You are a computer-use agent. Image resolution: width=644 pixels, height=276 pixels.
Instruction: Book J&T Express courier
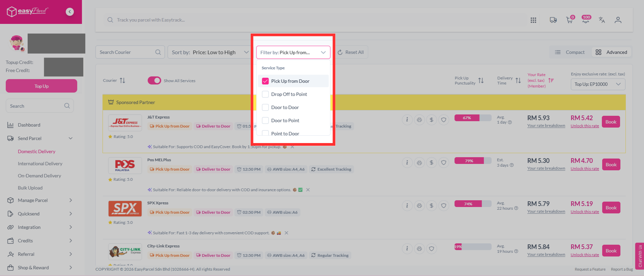click(x=611, y=122)
